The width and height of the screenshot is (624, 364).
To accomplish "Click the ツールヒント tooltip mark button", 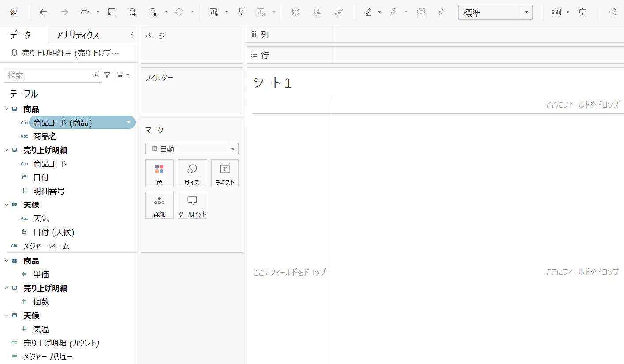I will click(x=192, y=205).
